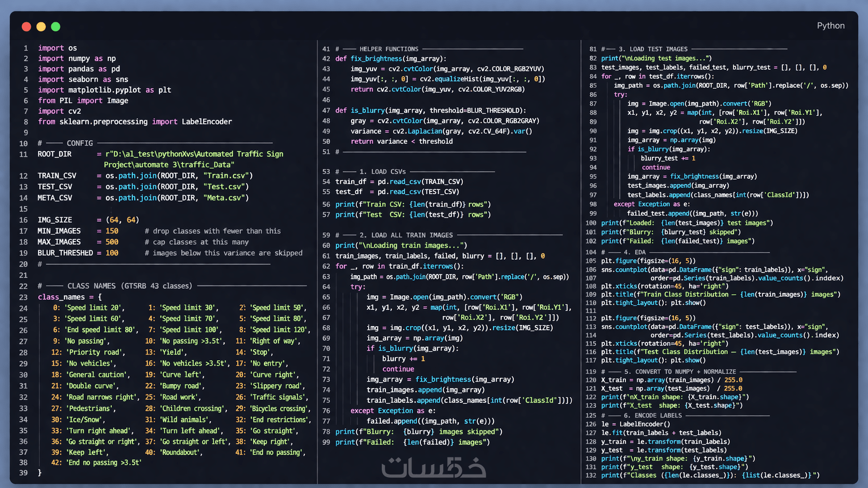Click the "HELPER FUNCTIONS" comment header
Image resolution: width=868 pixels, height=488 pixels.
point(389,49)
